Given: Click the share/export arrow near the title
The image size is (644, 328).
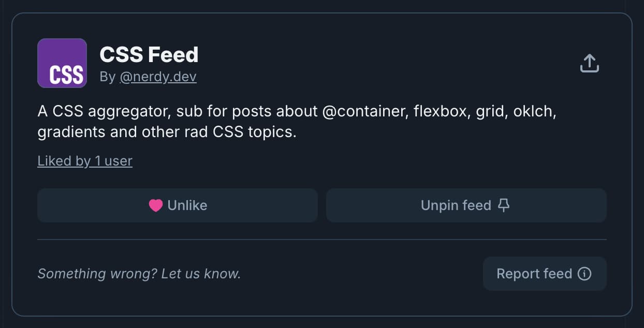Looking at the screenshot, I should click(x=590, y=63).
